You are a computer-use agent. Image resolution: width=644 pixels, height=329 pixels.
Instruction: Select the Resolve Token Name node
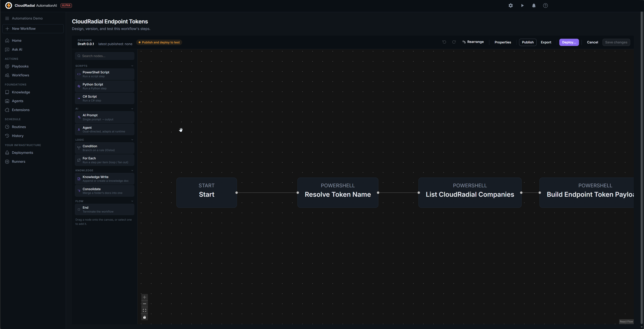pos(338,193)
